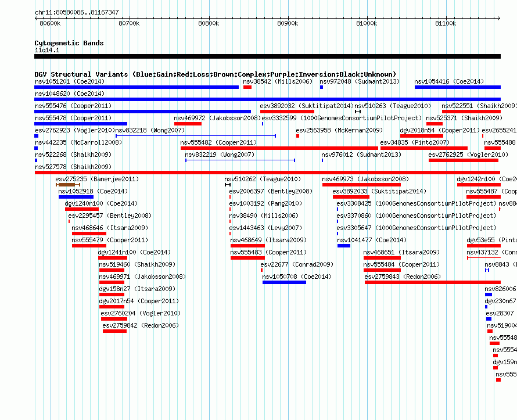
Task: Click esv3305647 1000GenomesConsortiumPilotProject label
Action: (417, 228)
